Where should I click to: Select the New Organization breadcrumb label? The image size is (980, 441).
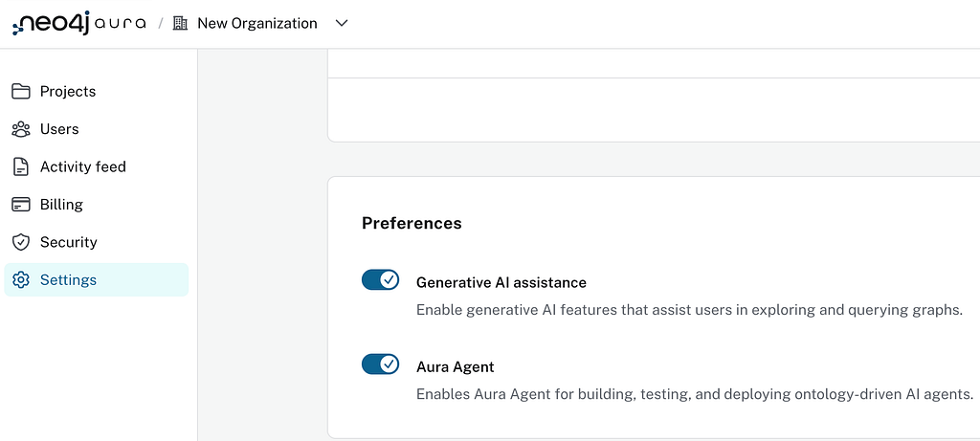tap(257, 23)
